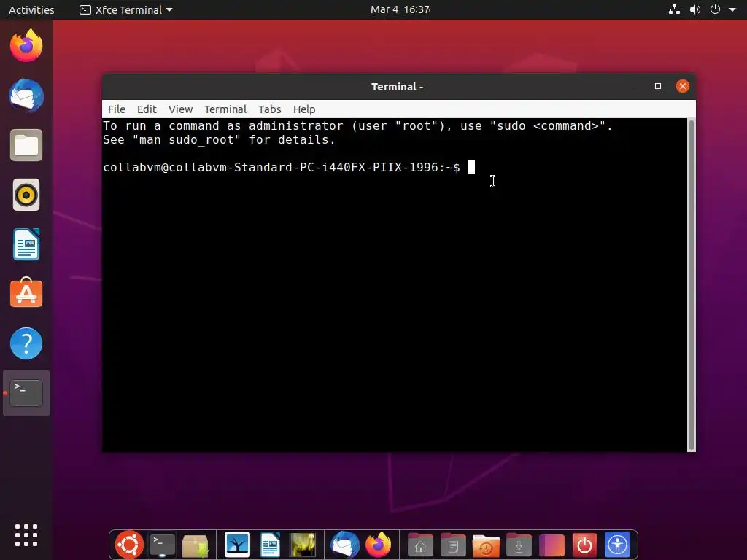Launch Firefox from the bottom panel

(x=379, y=545)
